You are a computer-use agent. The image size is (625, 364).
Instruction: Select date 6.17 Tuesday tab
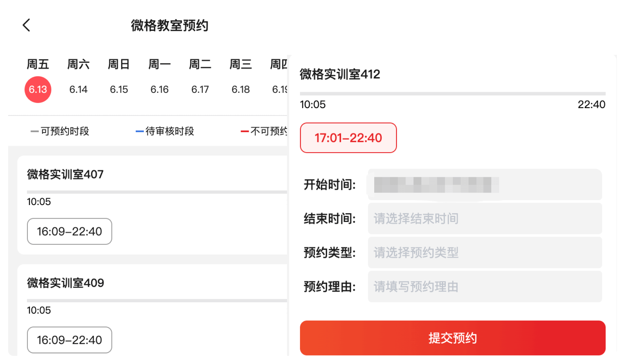(x=200, y=78)
